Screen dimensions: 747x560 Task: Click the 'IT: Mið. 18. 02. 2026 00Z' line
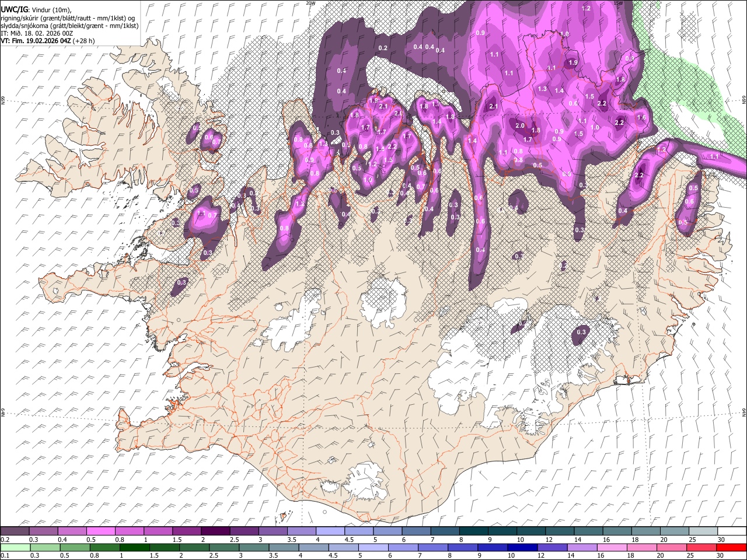point(37,33)
